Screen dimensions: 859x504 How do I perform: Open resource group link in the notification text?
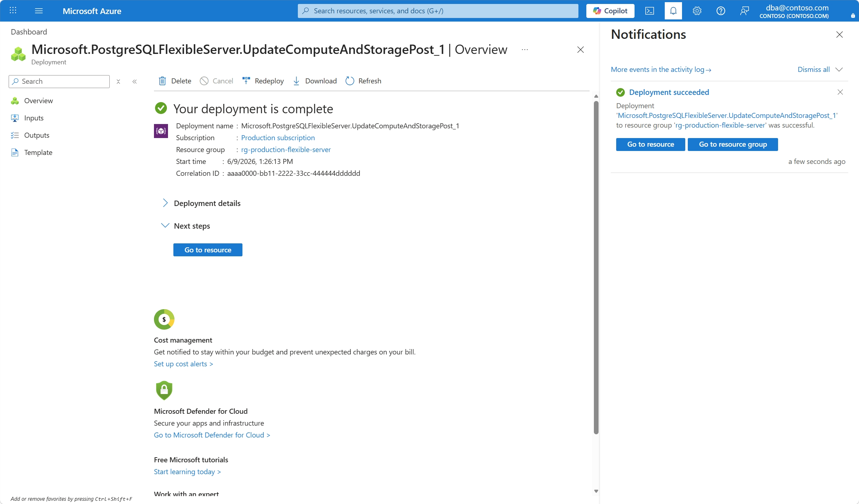point(720,125)
